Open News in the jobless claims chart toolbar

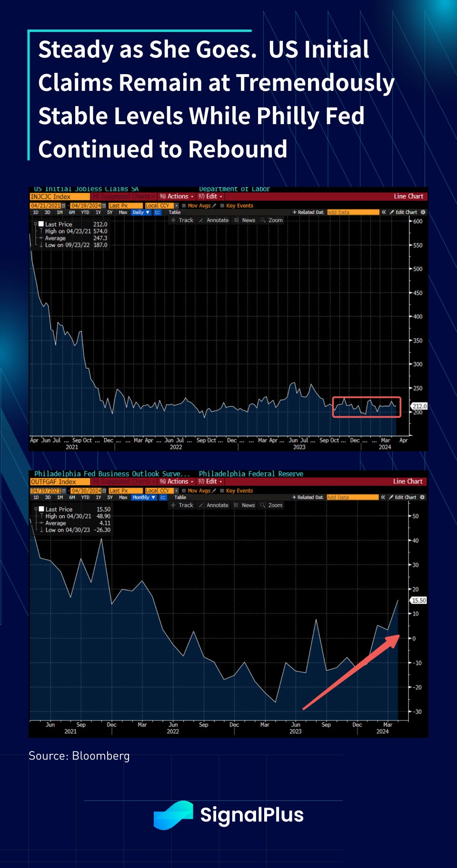(x=245, y=220)
